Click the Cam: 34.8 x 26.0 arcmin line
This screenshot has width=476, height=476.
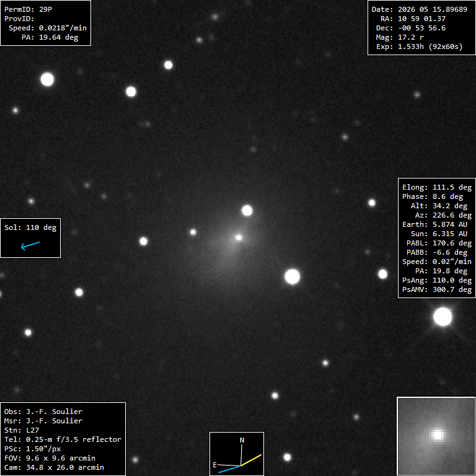pyautogui.click(x=54, y=467)
